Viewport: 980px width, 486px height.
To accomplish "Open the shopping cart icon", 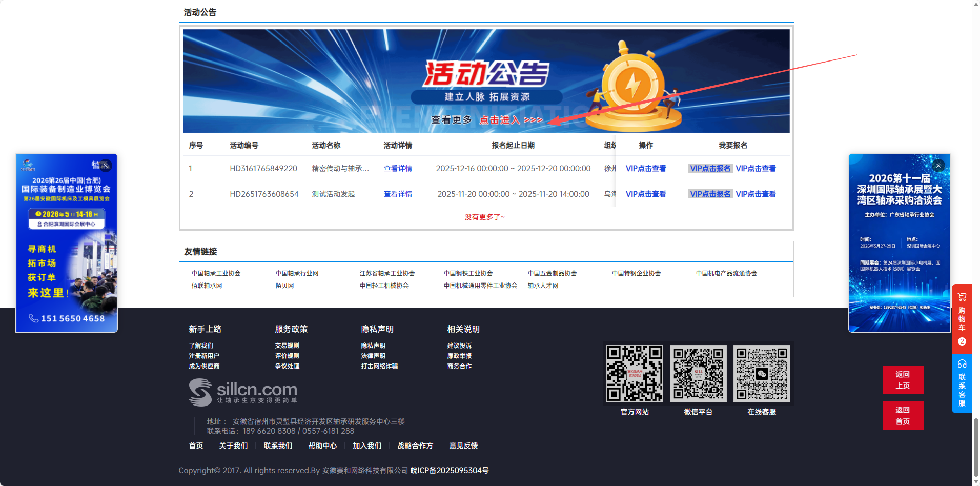I will 962,297.
